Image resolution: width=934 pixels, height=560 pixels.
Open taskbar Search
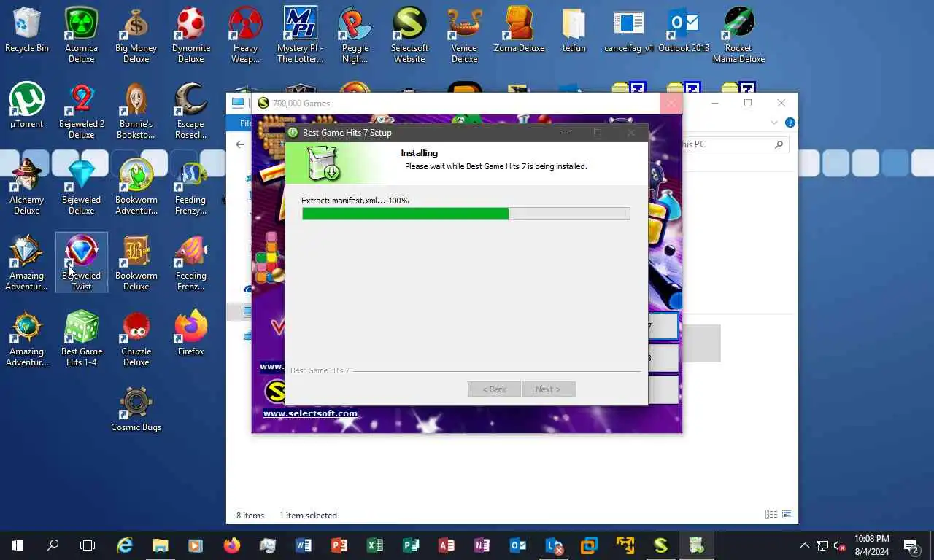(53, 545)
